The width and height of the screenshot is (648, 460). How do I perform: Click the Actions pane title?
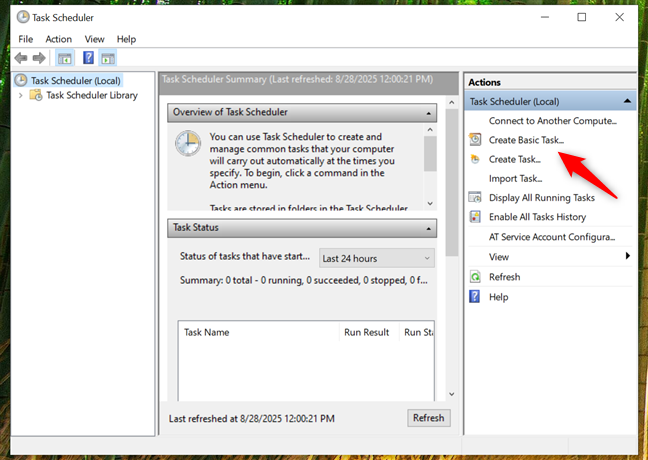pyautogui.click(x=484, y=82)
